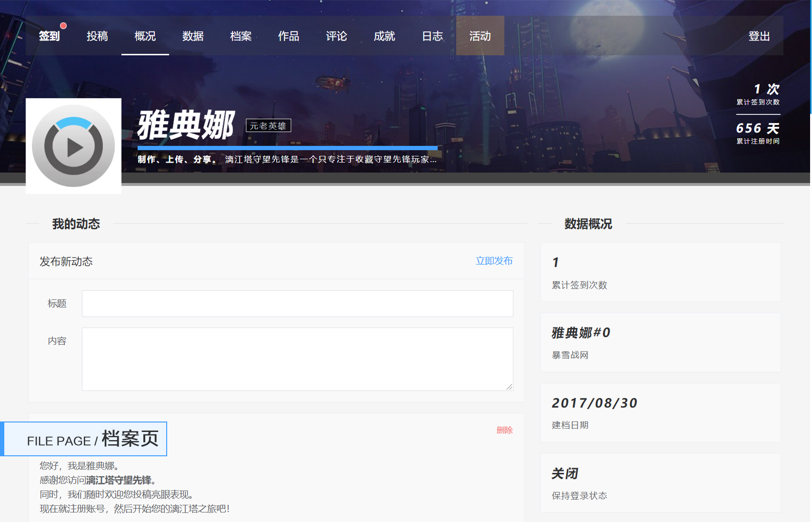Select the highlighted 活动 events tab
812x522 pixels.
click(x=480, y=36)
